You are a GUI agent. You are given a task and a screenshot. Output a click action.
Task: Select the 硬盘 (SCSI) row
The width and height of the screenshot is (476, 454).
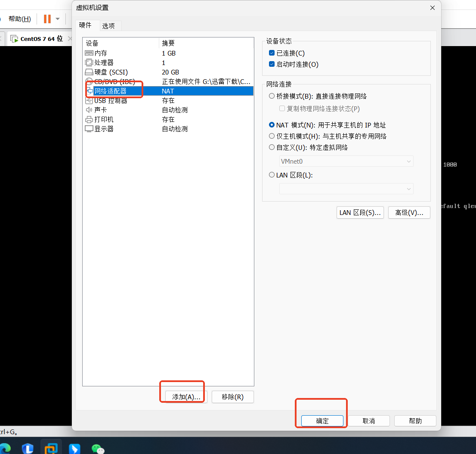point(168,72)
